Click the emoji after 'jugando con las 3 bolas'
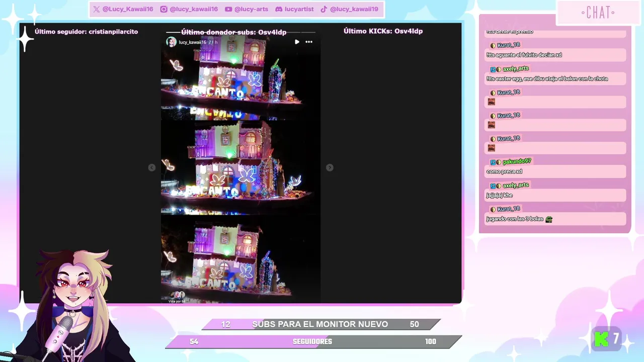Image resolution: width=644 pixels, height=362 pixels. pyautogui.click(x=549, y=219)
